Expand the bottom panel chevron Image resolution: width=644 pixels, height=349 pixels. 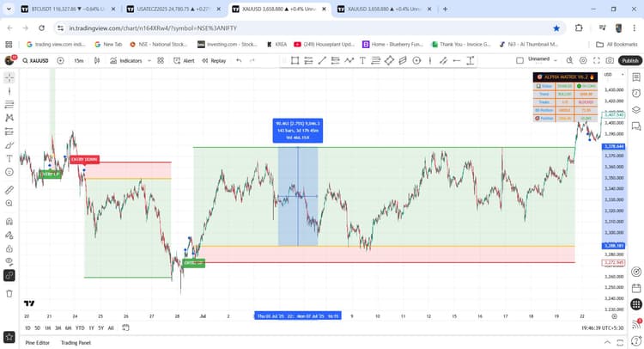pos(607,342)
